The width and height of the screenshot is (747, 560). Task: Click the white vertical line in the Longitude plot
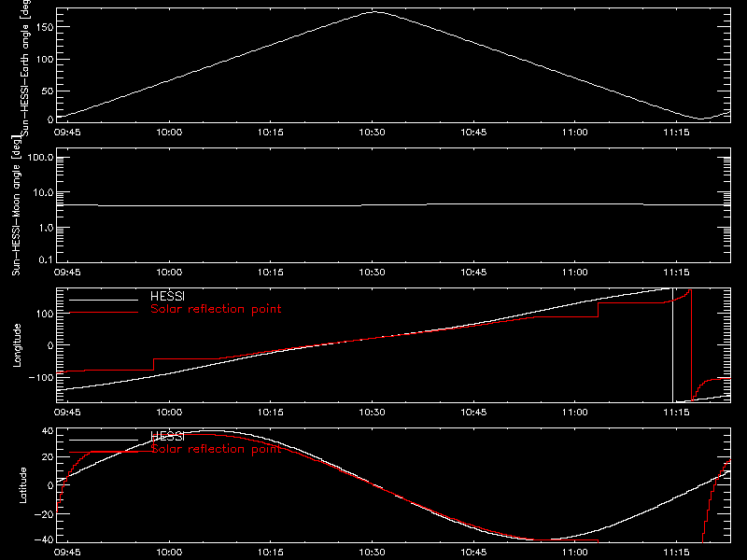coord(672,345)
